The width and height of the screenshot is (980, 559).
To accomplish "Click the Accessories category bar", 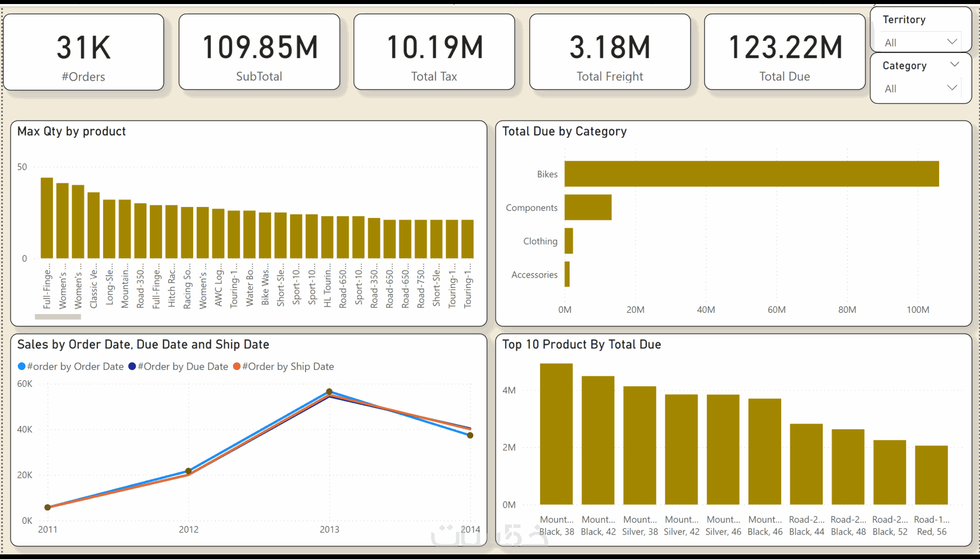I will tap(567, 274).
